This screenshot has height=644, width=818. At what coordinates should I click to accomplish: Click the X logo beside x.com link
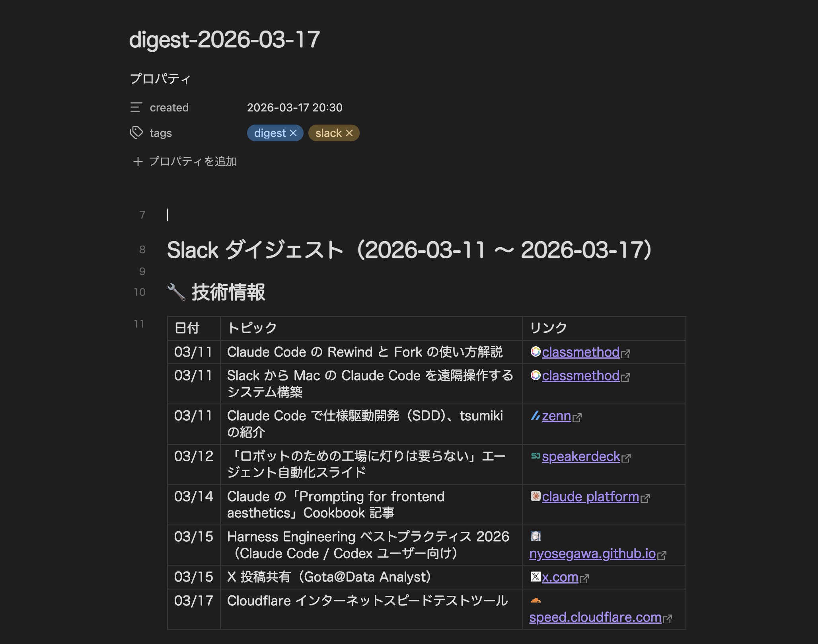click(x=535, y=577)
